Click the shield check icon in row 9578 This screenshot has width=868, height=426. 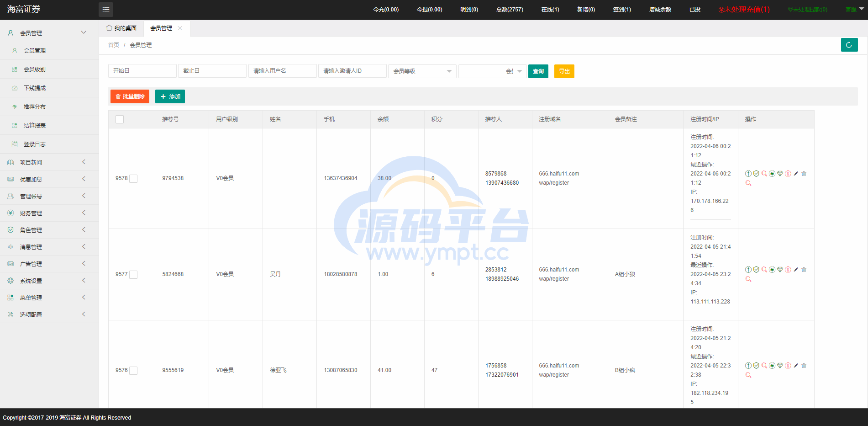(756, 174)
